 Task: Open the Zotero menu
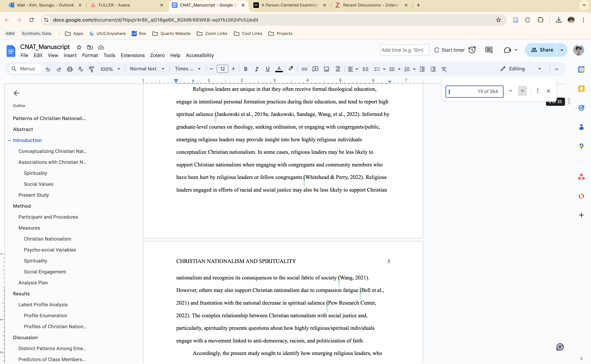pyautogui.click(x=157, y=55)
